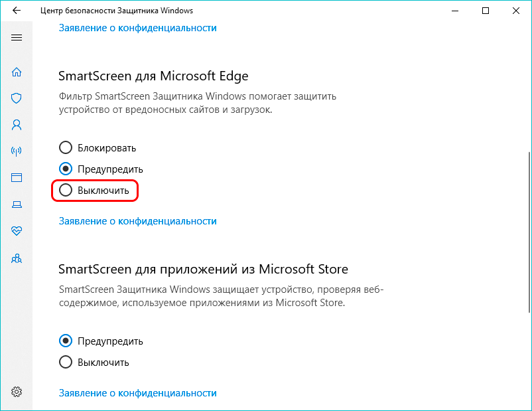Open privacy statement link under Edge section
Screen dimensions: 532x411
(x=137, y=221)
